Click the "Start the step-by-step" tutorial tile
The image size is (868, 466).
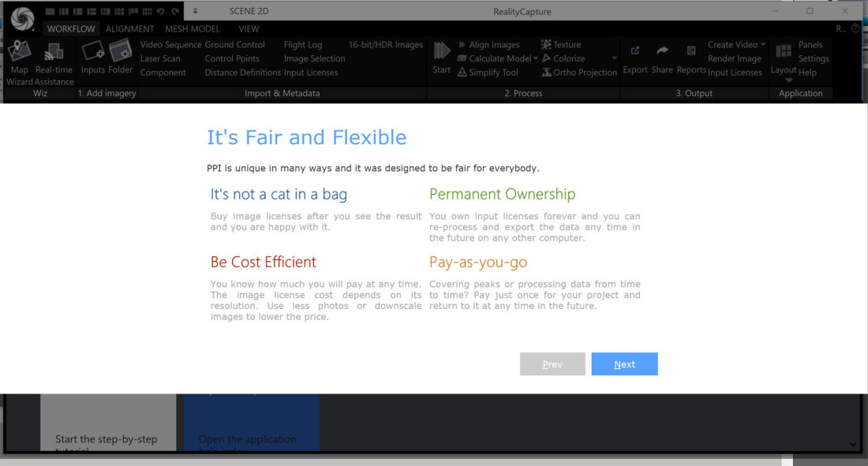pos(108,423)
